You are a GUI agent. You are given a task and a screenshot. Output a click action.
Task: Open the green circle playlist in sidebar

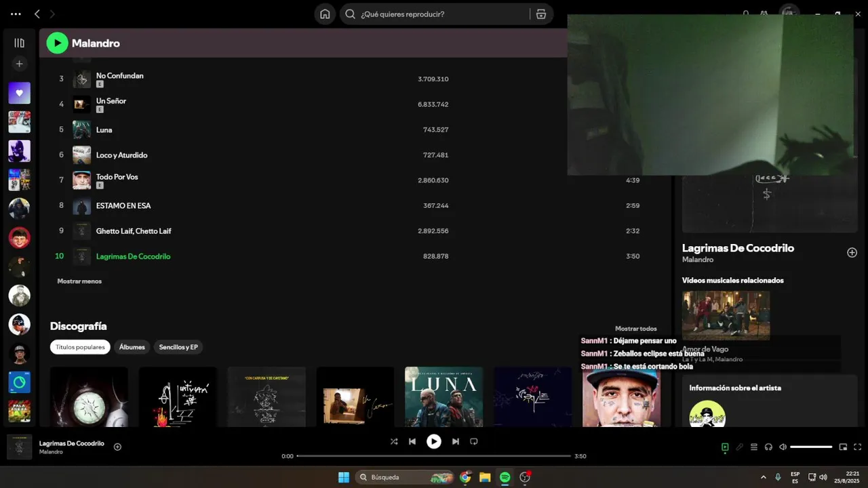click(19, 382)
